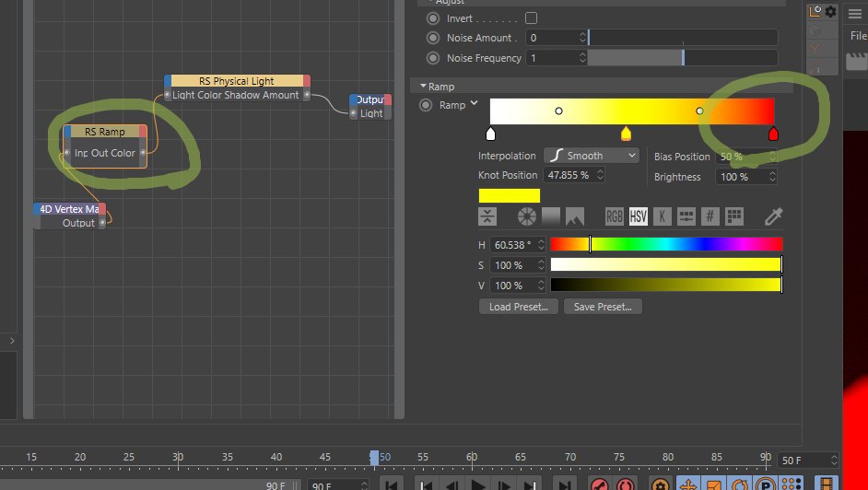Image resolution: width=868 pixels, height=490 pixels.
Task: Click the clapperboard icon below File
Action: [856, 60]
